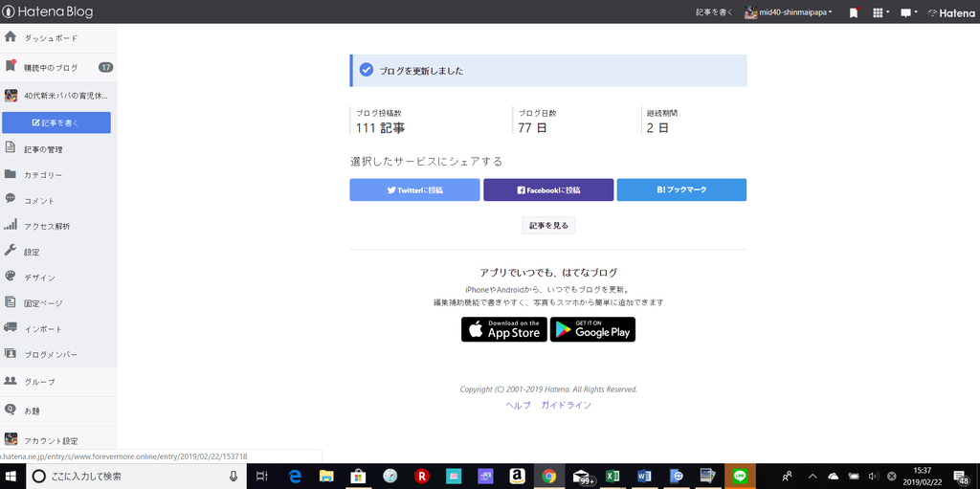The height and width of the screenshot is (489, 980).
Task: Click the 2 日 継続期間 value
Action: tap(657, 128)
